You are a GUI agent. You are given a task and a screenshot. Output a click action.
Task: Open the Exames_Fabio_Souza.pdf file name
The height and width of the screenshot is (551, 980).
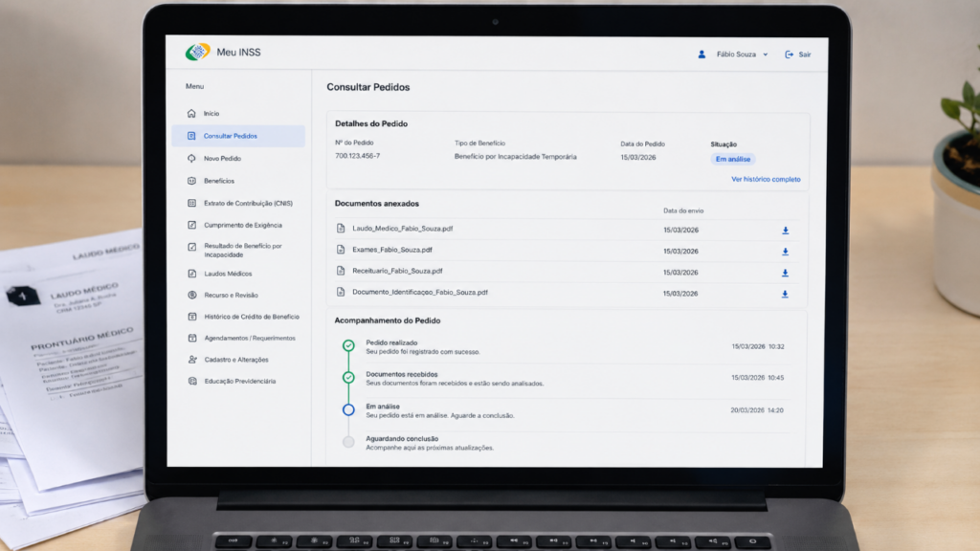coord(391,250)
